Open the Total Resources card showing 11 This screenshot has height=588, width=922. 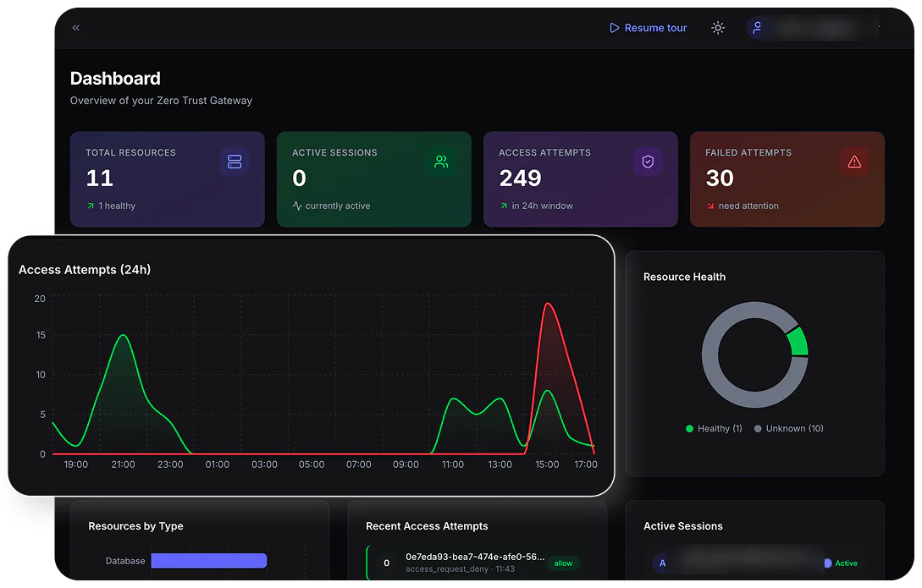click(168, 179)
